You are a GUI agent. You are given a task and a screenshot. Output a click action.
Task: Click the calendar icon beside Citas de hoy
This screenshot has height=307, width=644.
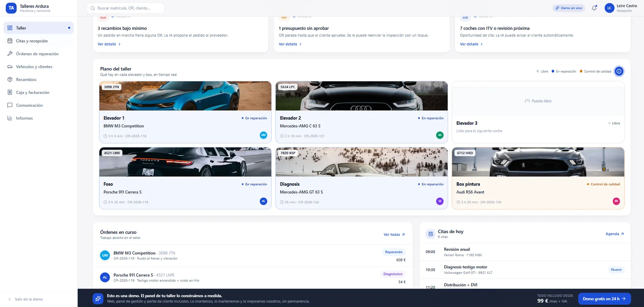coord(430,234)
